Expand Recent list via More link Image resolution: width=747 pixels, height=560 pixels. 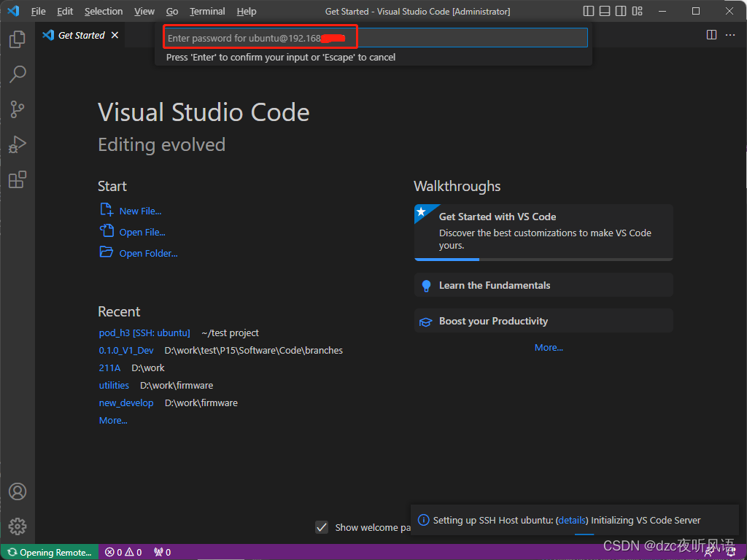pos(112,420)
